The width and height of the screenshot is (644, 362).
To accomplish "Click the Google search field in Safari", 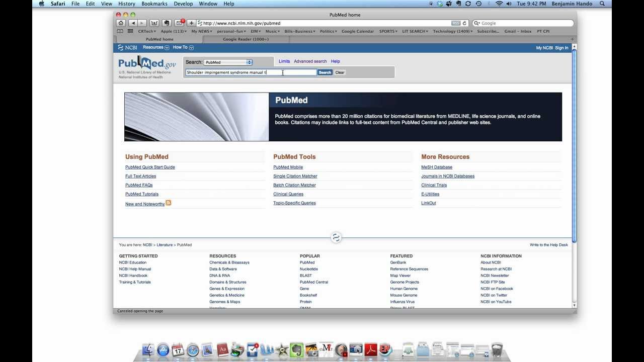I will click(523, 23).
